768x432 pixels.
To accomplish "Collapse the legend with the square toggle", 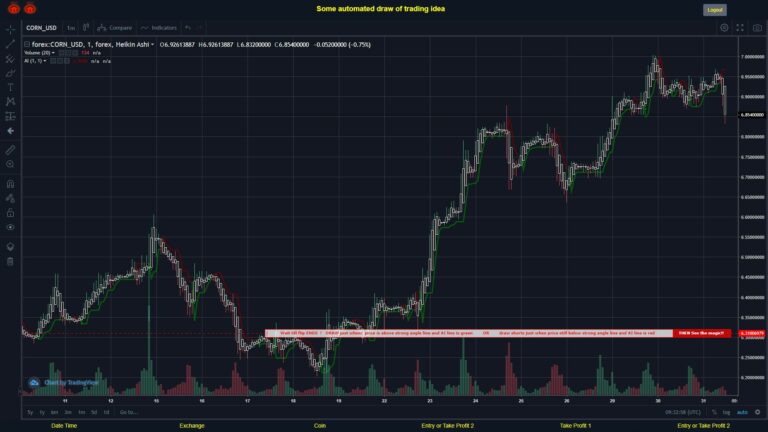I will (x=27, y=45).
